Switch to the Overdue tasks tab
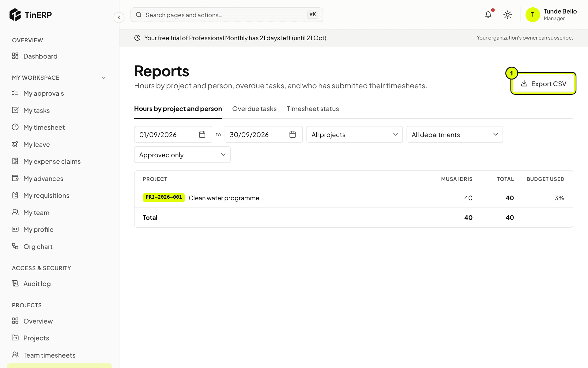Image resolution: width=588 pixels, height=368 pixels. click(x=254, y=109)
